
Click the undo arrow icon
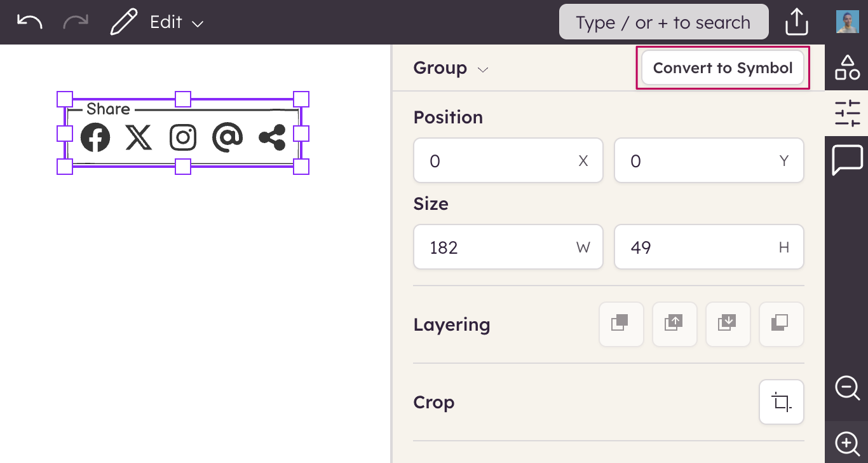tap(30, 22)
